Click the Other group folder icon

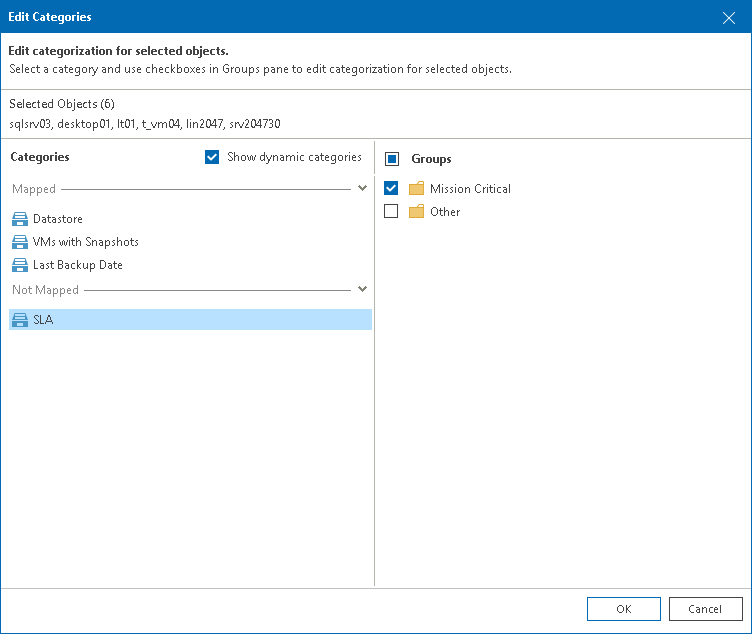tap(416, 211)
